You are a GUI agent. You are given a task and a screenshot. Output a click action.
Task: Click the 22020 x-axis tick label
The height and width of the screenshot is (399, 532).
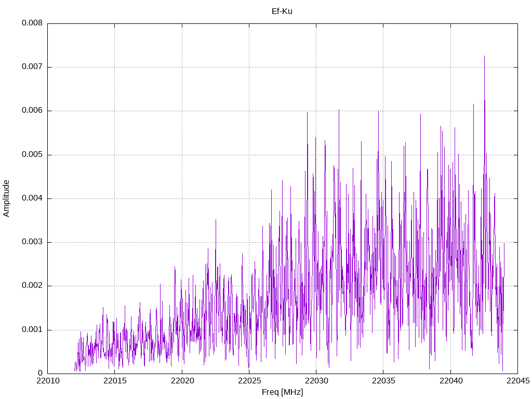(182, 381)
